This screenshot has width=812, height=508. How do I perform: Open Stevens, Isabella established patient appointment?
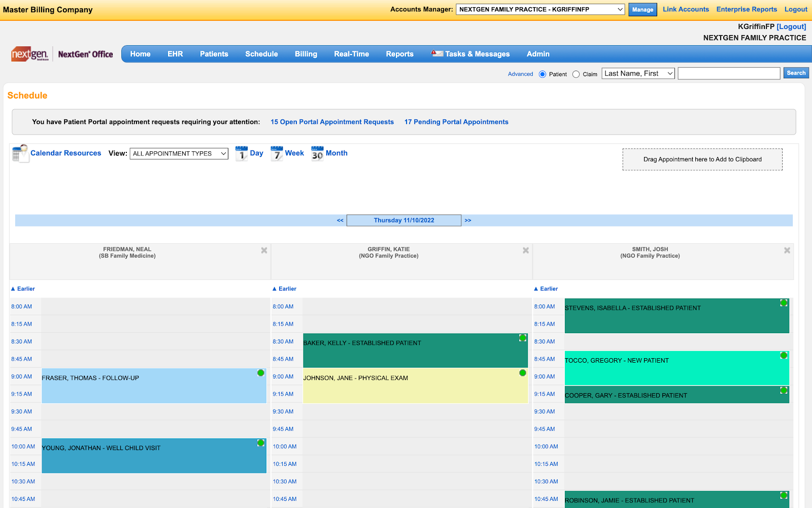click(x=676, y=315)
